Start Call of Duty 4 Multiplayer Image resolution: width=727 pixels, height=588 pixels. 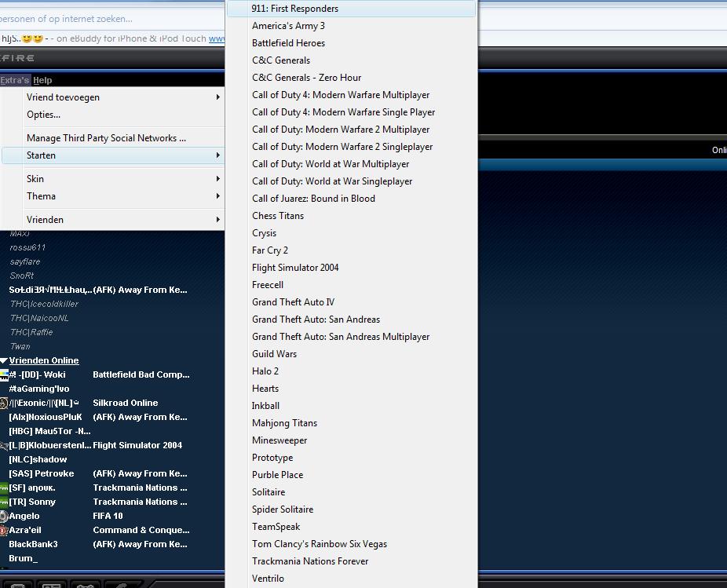[352, 95]
